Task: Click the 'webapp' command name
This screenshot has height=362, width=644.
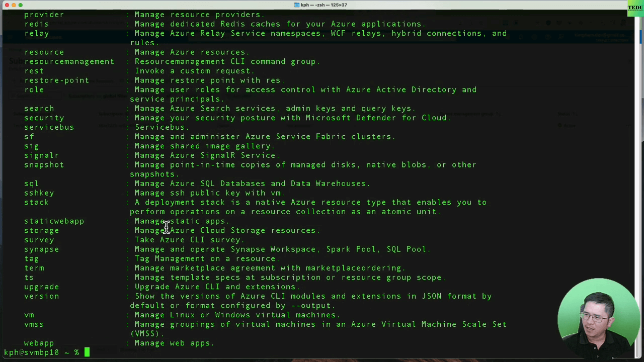Action: click(39, 343)
